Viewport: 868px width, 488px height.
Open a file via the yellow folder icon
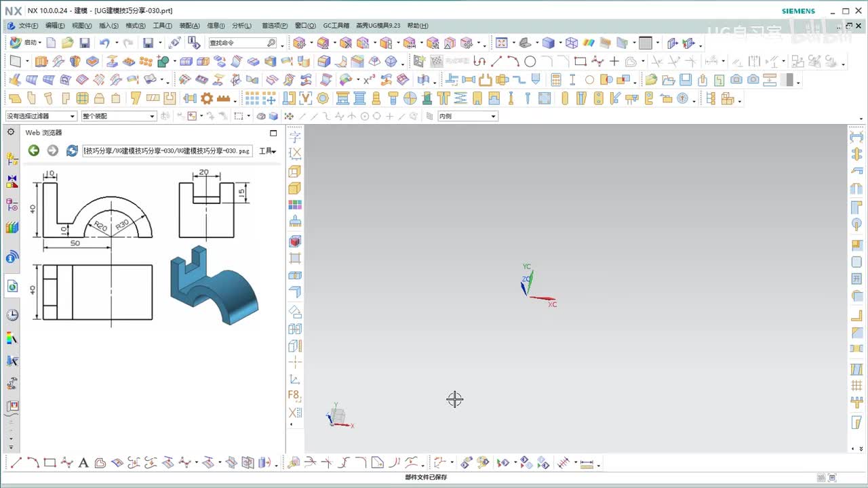(67, 43)
